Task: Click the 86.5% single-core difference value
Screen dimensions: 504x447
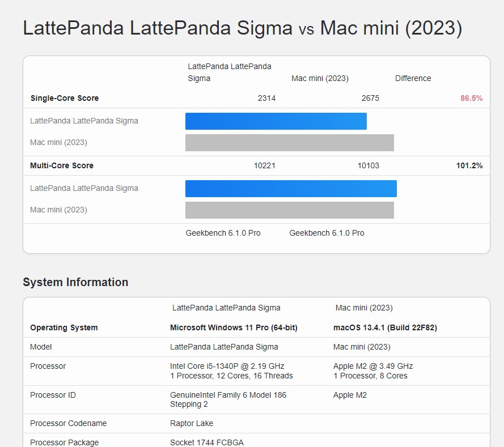Action: [x=471, y=98]
